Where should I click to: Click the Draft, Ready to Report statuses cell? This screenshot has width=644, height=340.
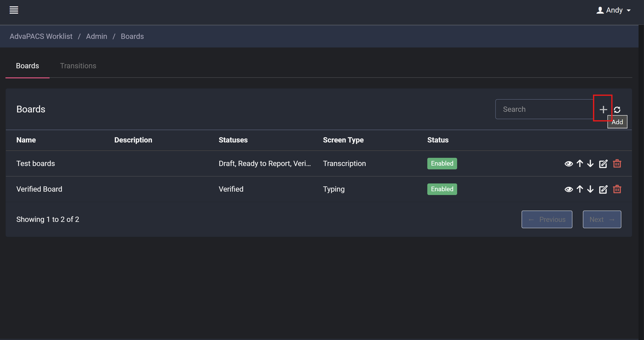tap(265, 164)
